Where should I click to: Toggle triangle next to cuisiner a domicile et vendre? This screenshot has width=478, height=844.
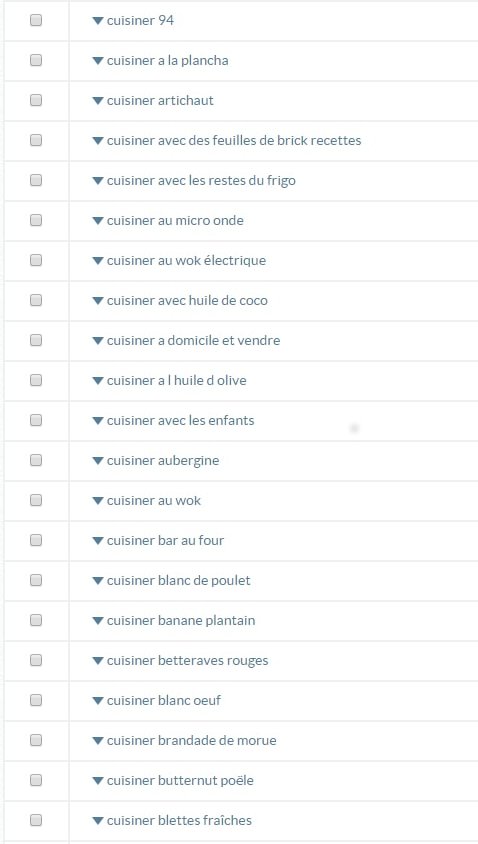97,341
